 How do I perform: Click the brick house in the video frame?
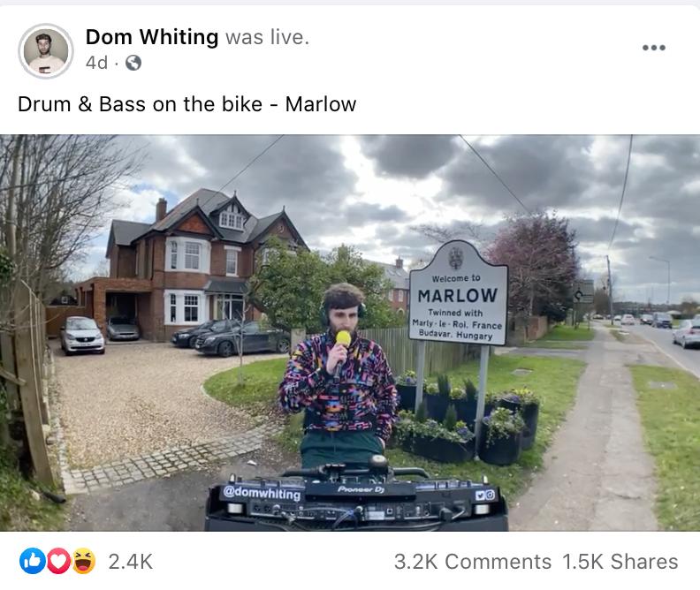[196, 265]
